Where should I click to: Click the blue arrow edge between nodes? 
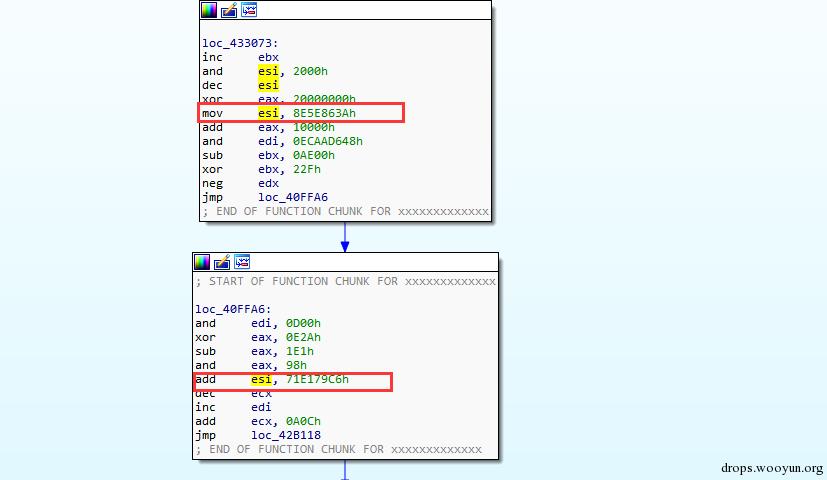click(x=345, y=237)
